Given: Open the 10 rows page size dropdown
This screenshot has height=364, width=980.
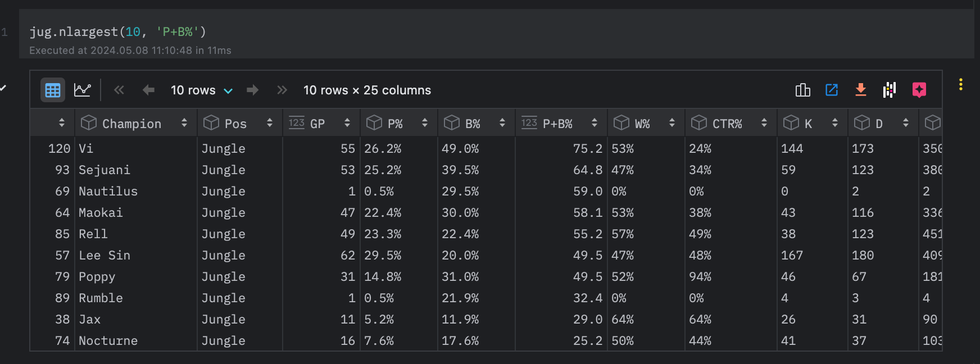Looking at the screenshot, I should (x=201, y=90).
